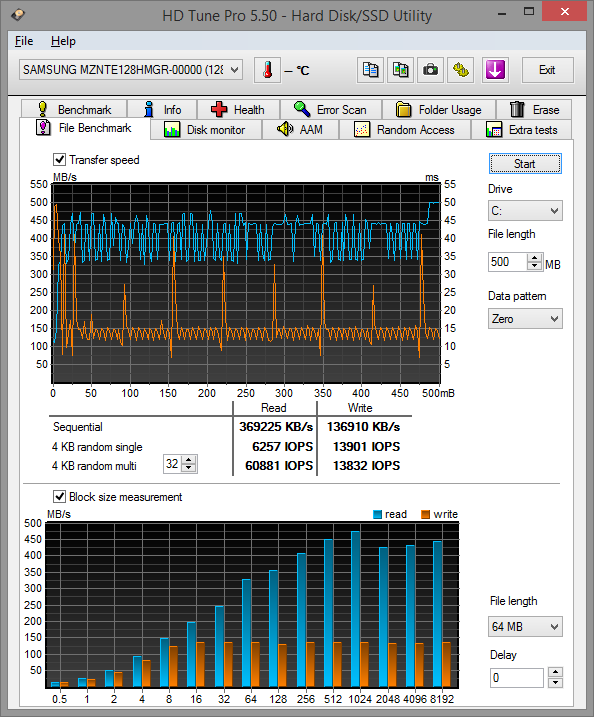
Task: Click the HD Tune app icon in title bar
Action: pyautogui.click(x=18, y=15)
